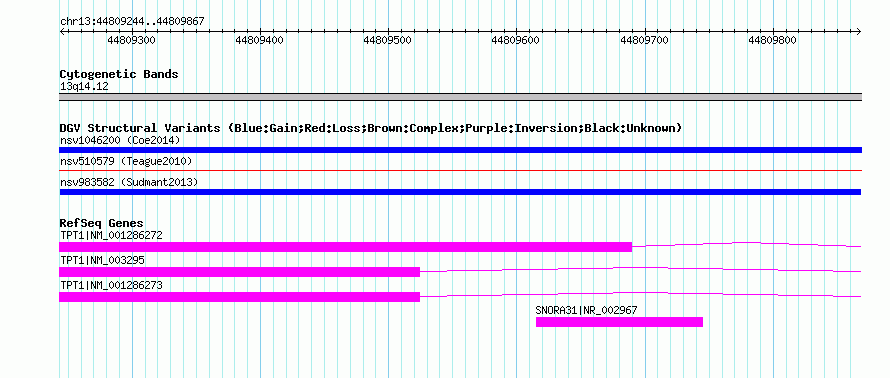The image size is (890, 378).
Task: Select the SNORA31|NR_002967 gene bar
Action: pos(619,322)
